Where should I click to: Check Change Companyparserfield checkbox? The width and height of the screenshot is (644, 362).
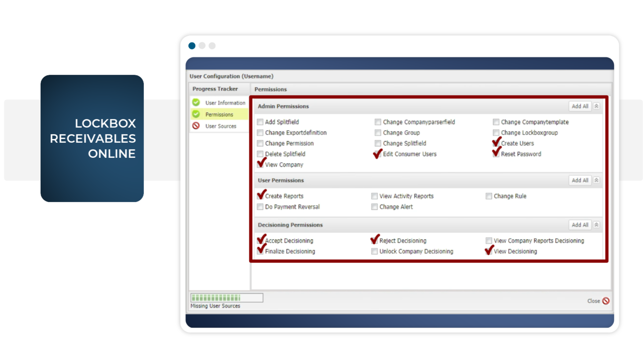coord(378,122)
